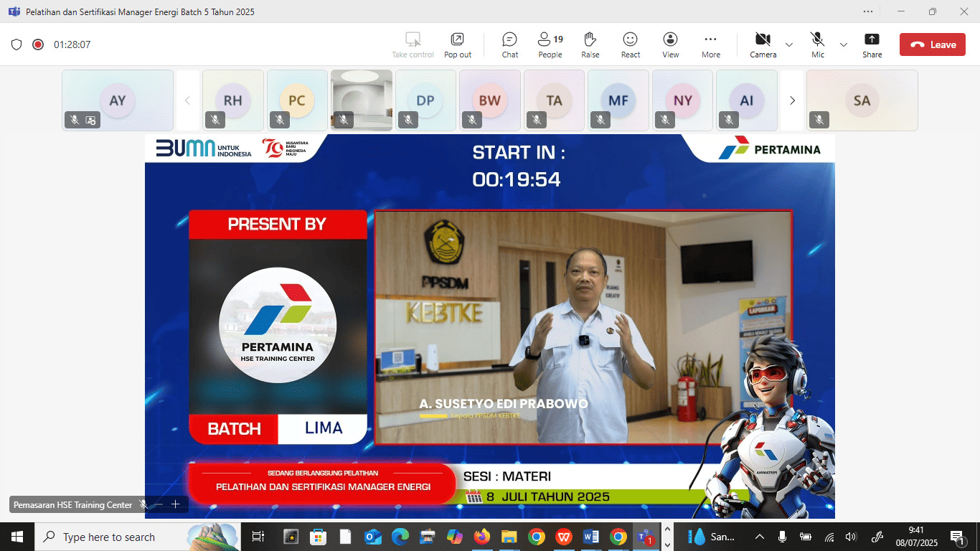Open the Chat panel
This screenshot has width=980, height=551.
510,44
